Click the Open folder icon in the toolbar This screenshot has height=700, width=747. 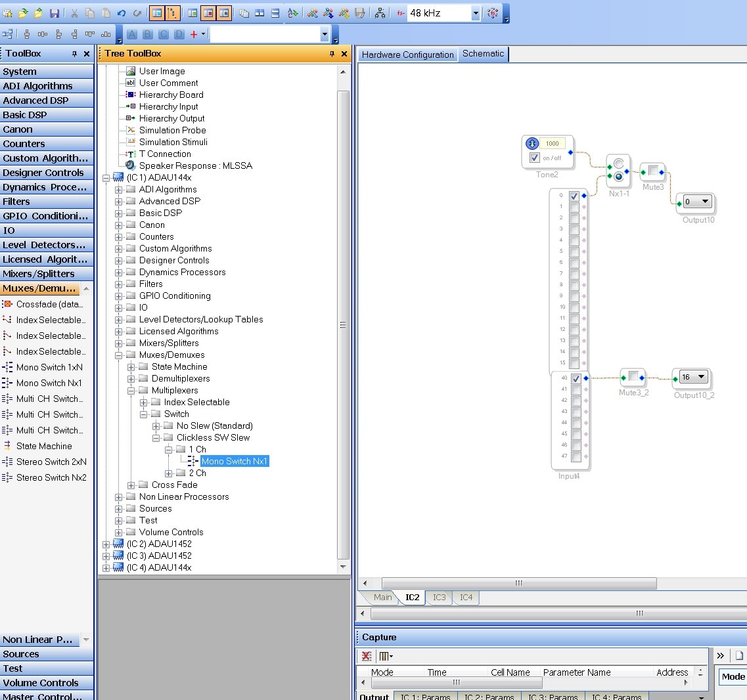tap(23, 13)
